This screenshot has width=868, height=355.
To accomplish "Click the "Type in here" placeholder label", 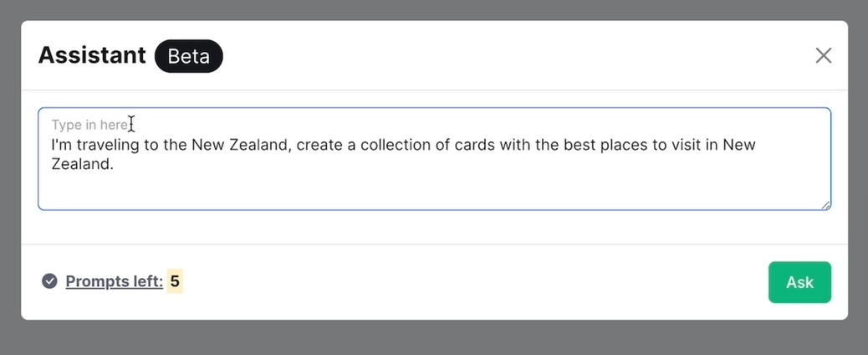I will 89,125.
